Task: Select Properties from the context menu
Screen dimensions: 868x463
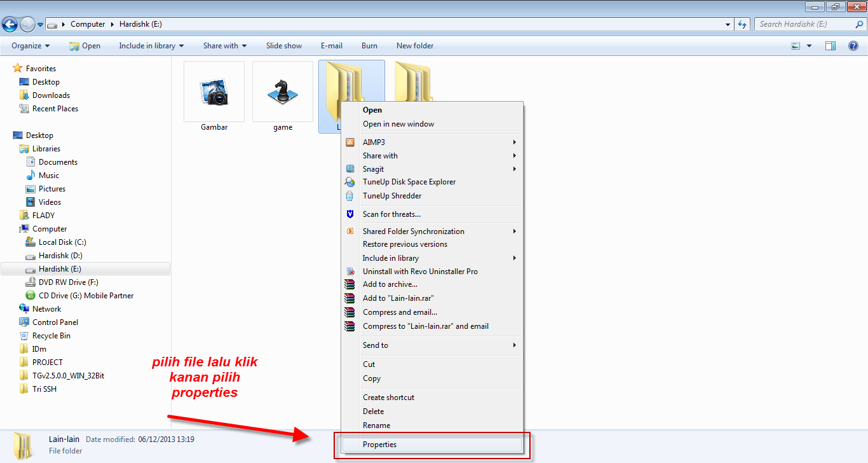Action: click(x=379, y=444)
